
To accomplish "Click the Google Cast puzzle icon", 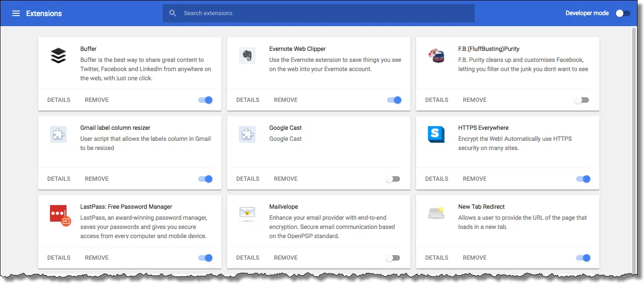I will pyautogui.click(x=247, y=134).
